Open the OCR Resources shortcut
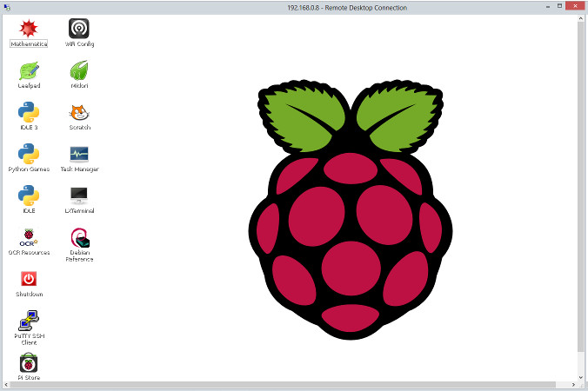588x391 pixels. [29, 237]
